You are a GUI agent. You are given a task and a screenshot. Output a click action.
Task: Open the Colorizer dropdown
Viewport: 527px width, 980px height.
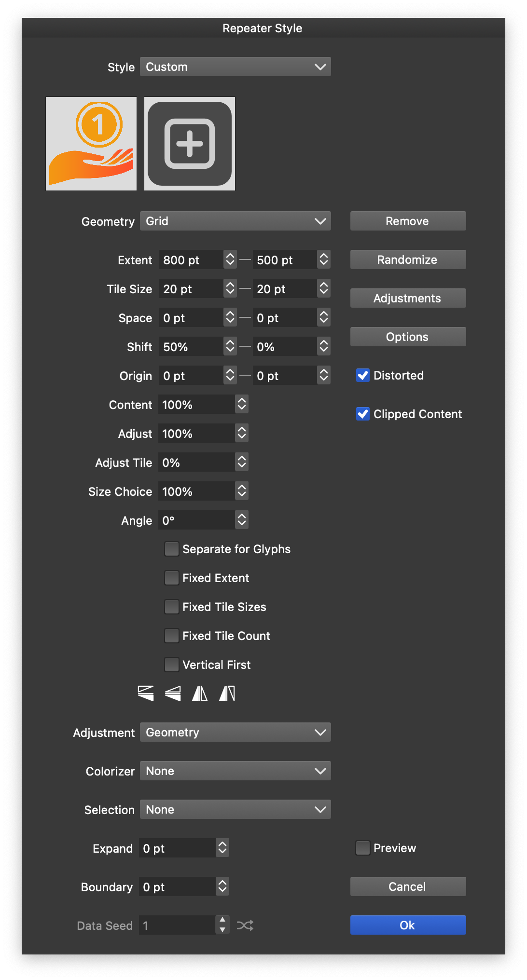coord(236,771)
